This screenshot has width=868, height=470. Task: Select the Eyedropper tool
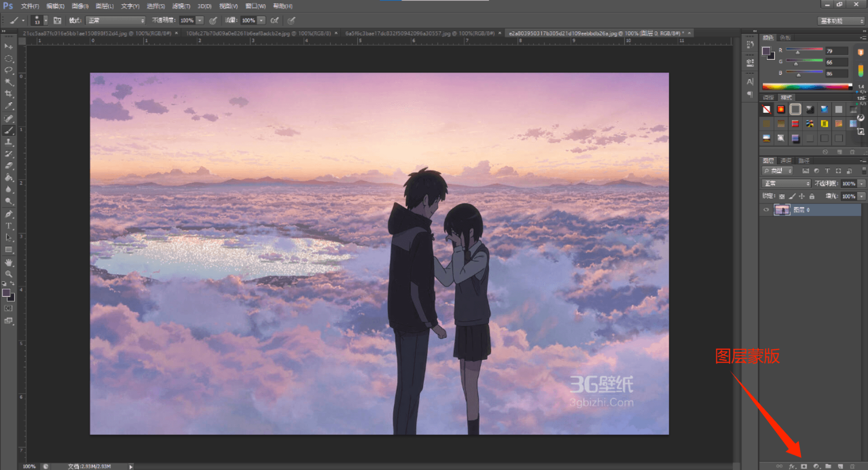pyautogui.click(x=9, y=106)
